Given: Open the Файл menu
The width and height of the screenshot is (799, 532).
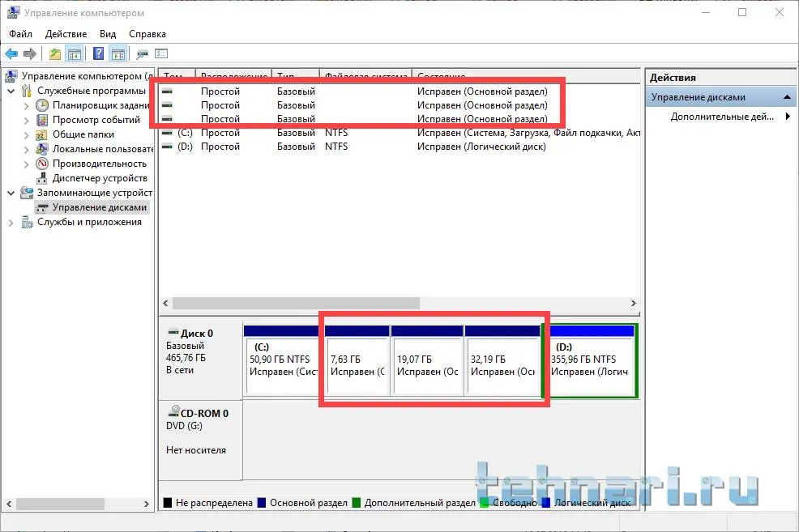Looking at the screenshot, I should click(x=20, y=33).
